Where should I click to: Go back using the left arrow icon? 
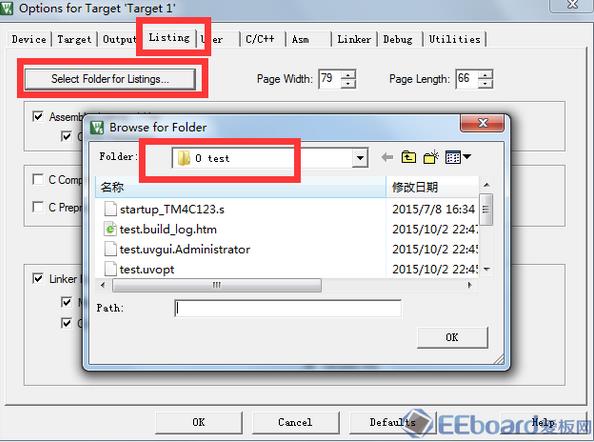tap(387, 157)
